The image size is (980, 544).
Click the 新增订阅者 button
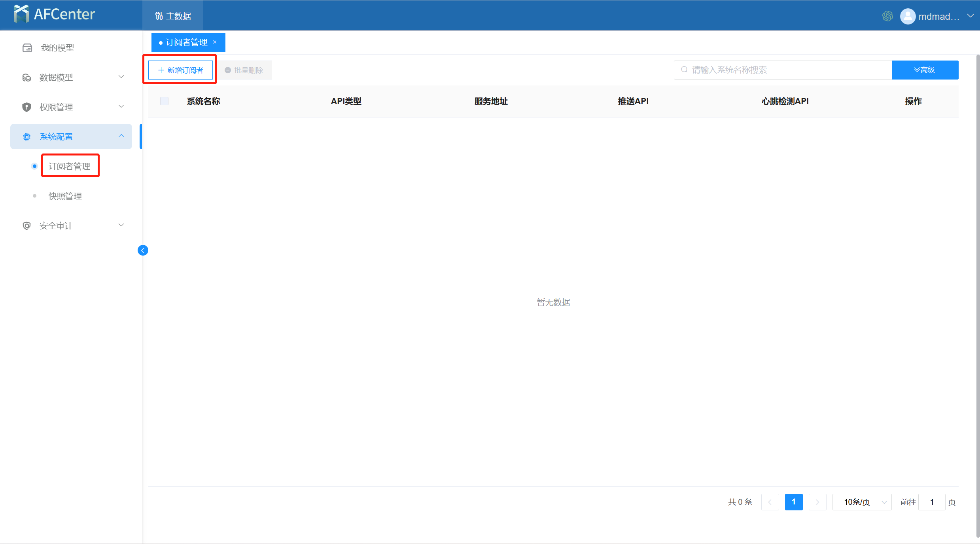tap(180, 70)
